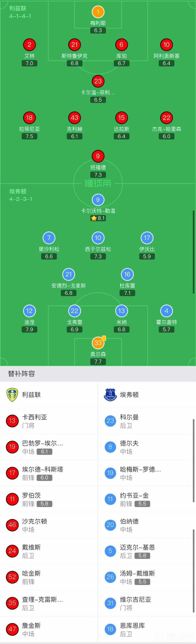196x644 pixels.
Task: Open 迪涅 number 12 player icon
Action: [x=29, y=311]
